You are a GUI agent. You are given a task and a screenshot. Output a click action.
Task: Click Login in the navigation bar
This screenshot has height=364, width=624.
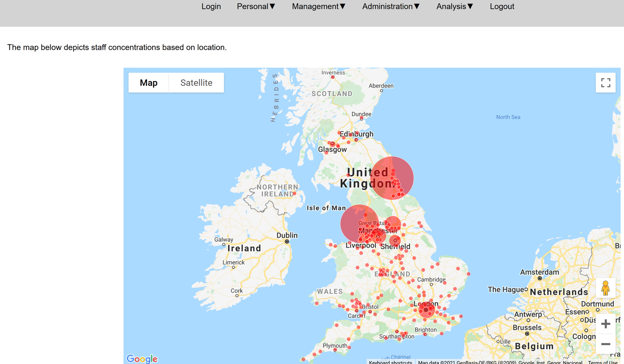click(211, 7)
